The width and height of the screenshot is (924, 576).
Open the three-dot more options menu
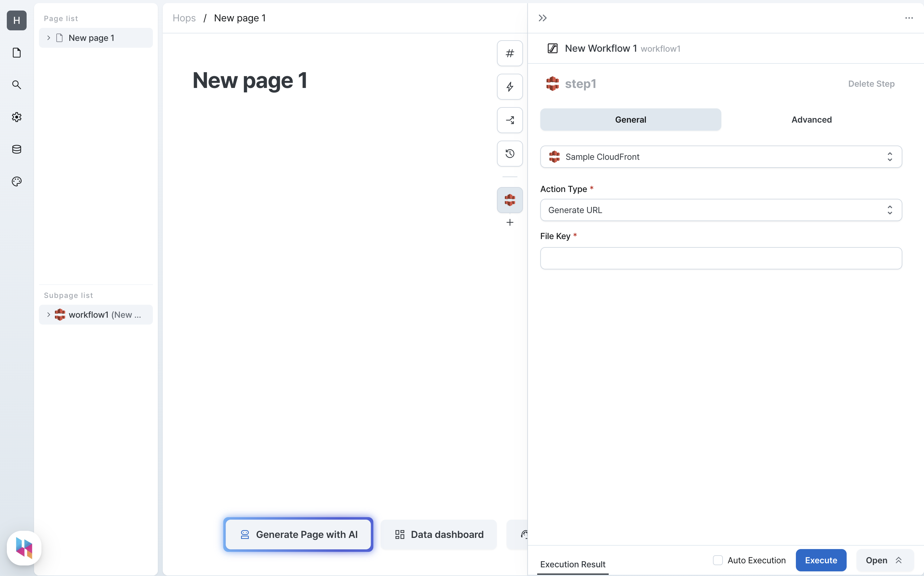(x=909, y=18)
